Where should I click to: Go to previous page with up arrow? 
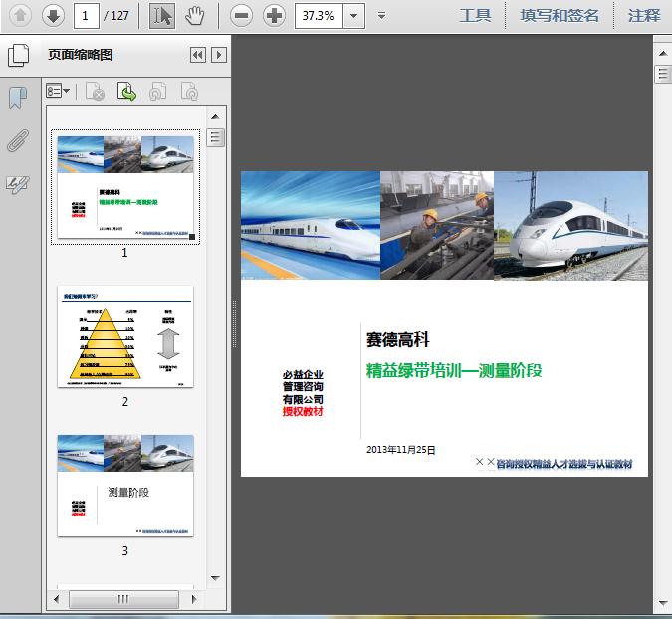tap(20, 16)
